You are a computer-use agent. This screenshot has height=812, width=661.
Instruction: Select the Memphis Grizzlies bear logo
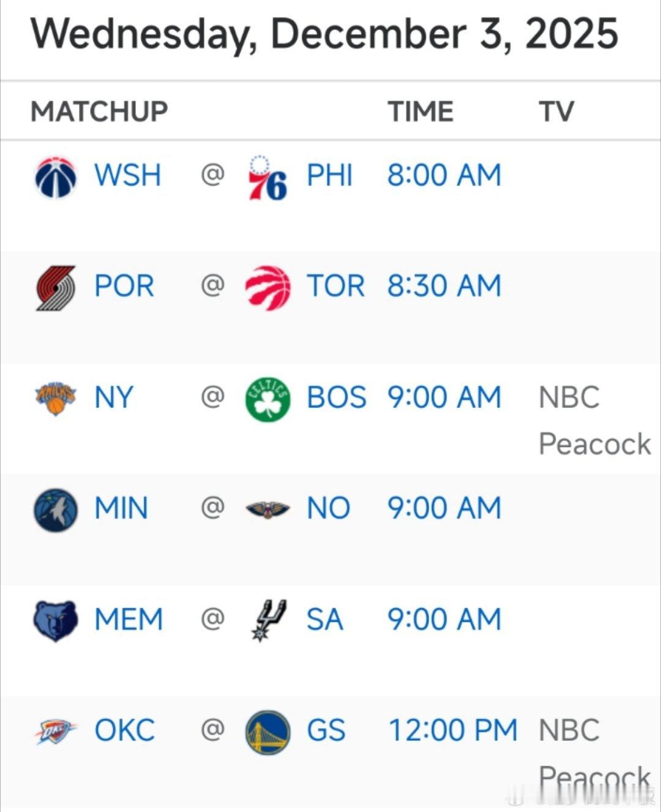[56, 620]
